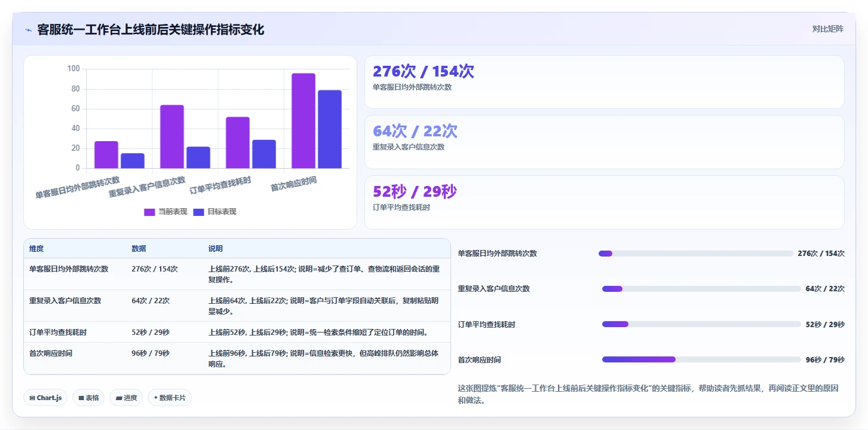Click 订单平均查找耗时 label in progress list
Viewport: 868px width, 430px height.
(x=487, y=325)
